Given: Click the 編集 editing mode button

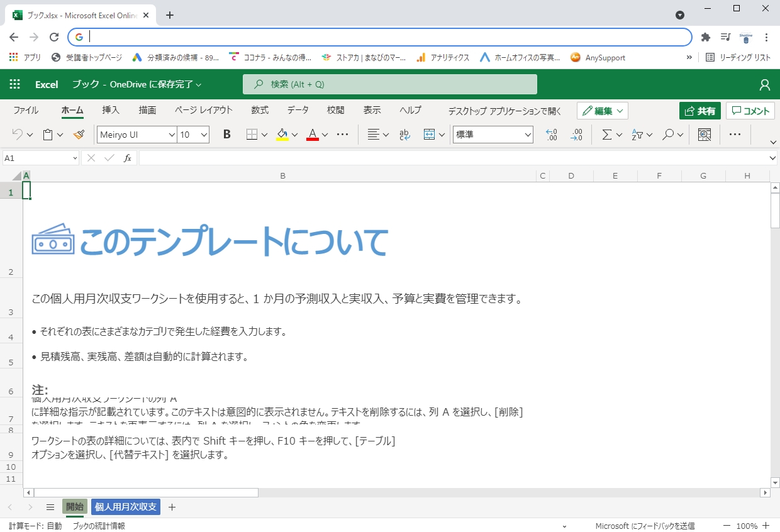Looking at the screenshot, I should (x=602, y=111).
